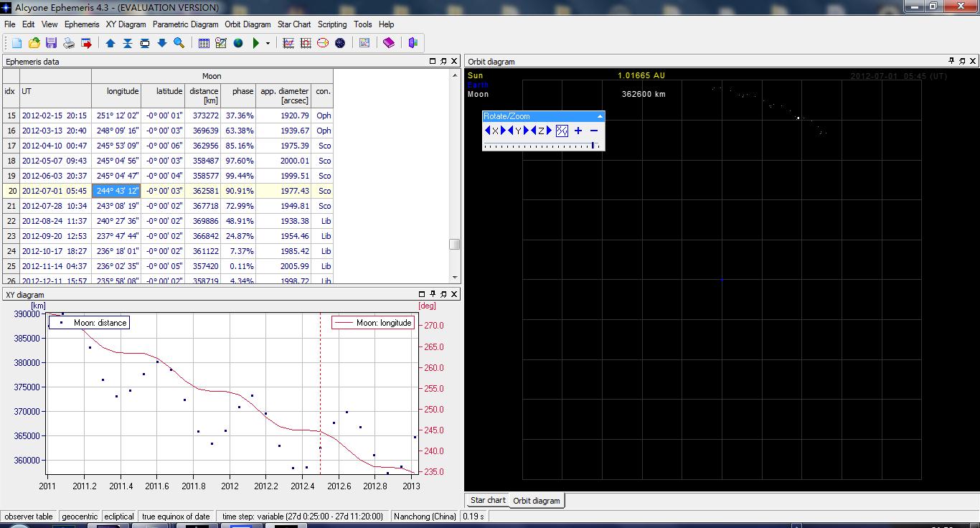Open the Parametric Diagram menu

(x=185, y=24)
